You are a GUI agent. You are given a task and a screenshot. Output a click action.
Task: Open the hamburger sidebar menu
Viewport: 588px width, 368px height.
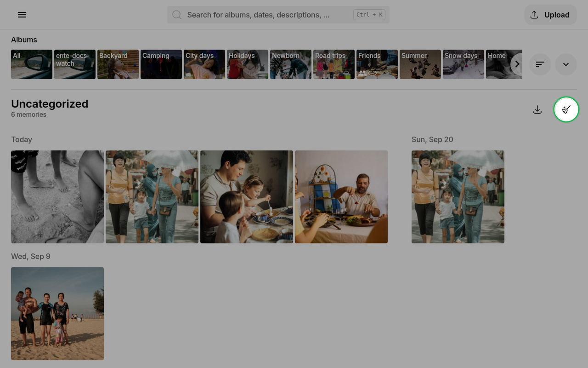(22, 15)
